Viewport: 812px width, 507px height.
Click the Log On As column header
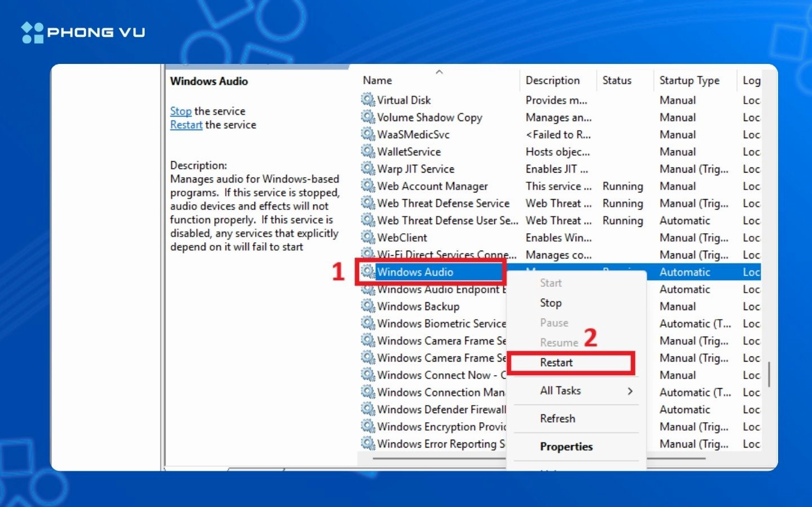click(x=751, y=80)
